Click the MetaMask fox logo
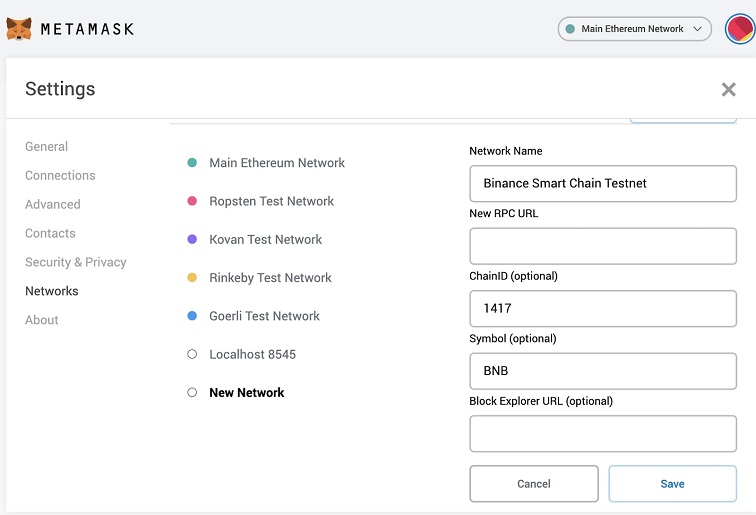This screenshot has height=515, width=756. 19,29
